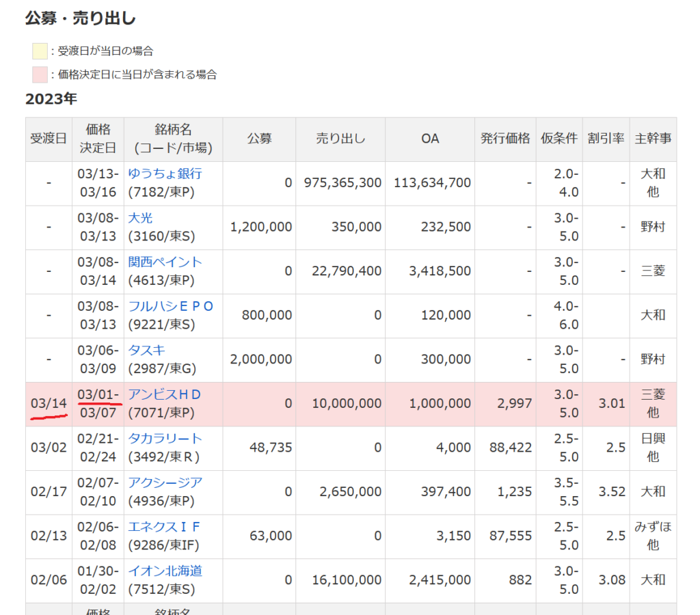Image resolution: width=700 pixels, height=615 pixels.
Task: Click the 関西ペイント link
Action: [x=165, y=262]
